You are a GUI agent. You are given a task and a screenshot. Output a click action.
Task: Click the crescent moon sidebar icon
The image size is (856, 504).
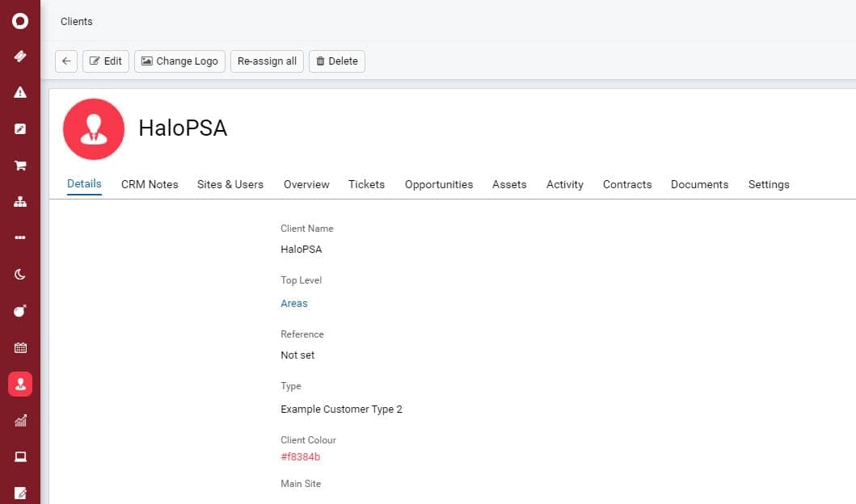pos(20,275)
